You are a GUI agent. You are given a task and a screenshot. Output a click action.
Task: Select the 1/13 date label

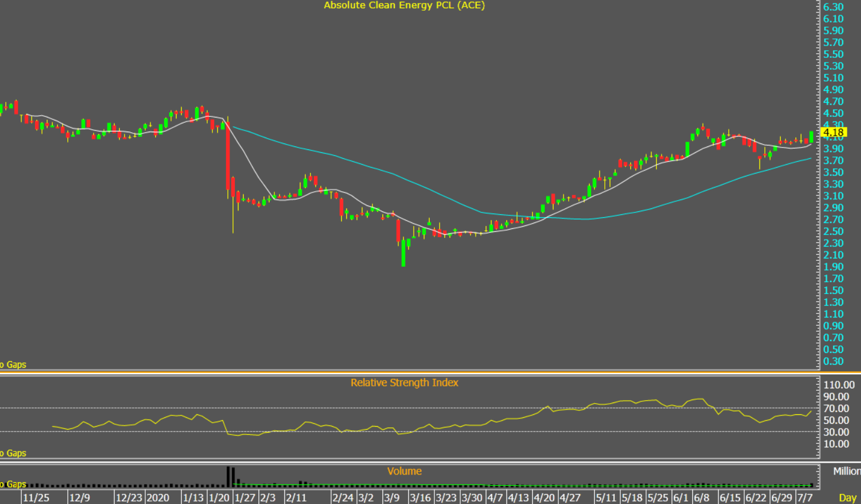point(193,498)
